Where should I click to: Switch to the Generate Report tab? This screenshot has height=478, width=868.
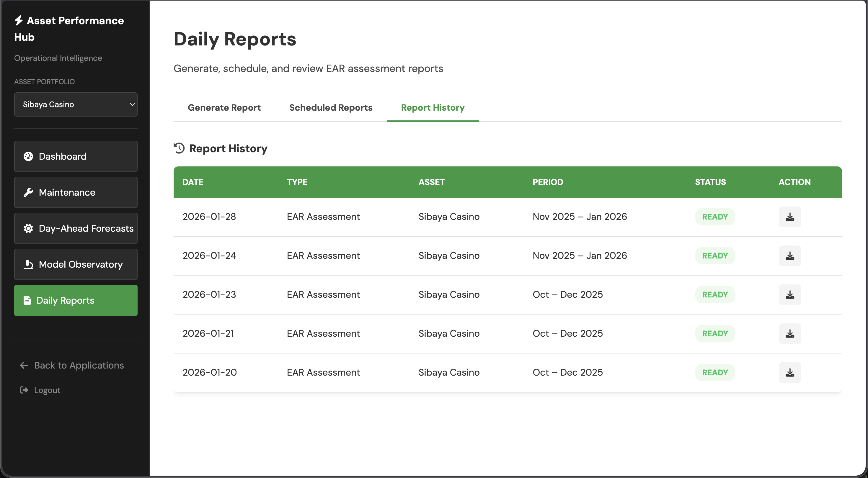pos(224,107)
